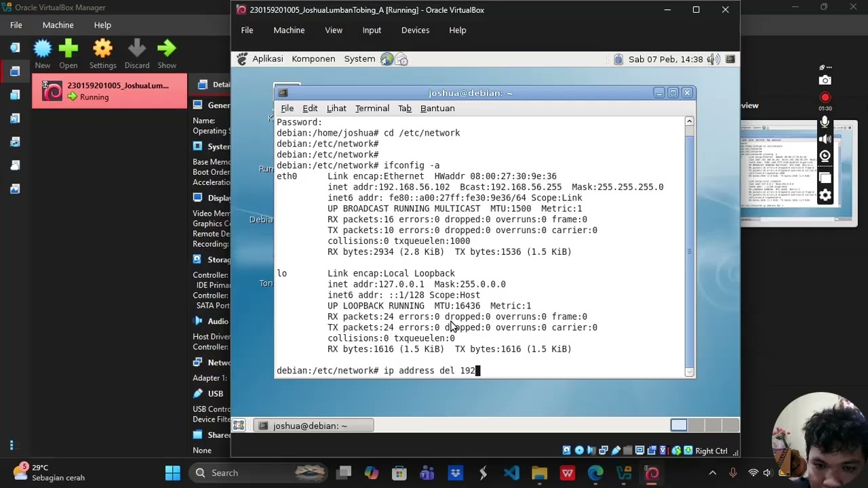Click the green Open (add) icon
Image resolution: width=868 pixels, height=488 pixels.
click(x=68, y=49)
